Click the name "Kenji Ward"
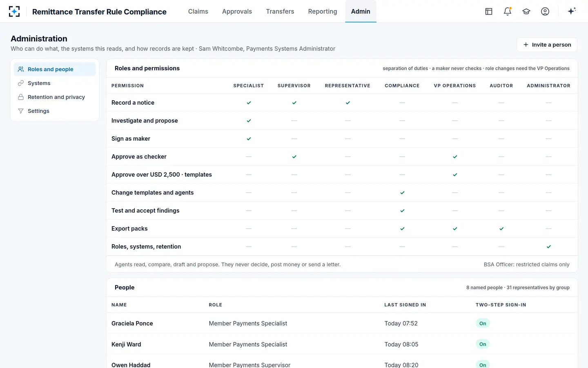Viewport: 588px width, 368px height. tap(126, 344)
